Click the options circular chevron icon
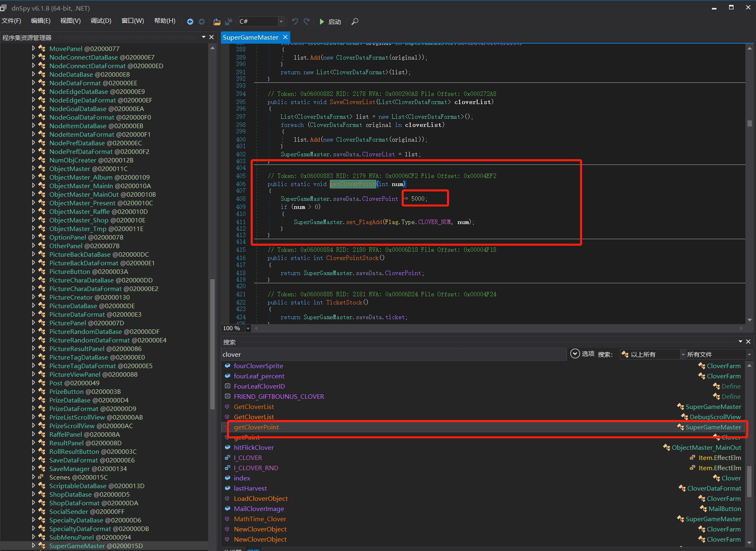756x551 pixels. click(575, 353)
